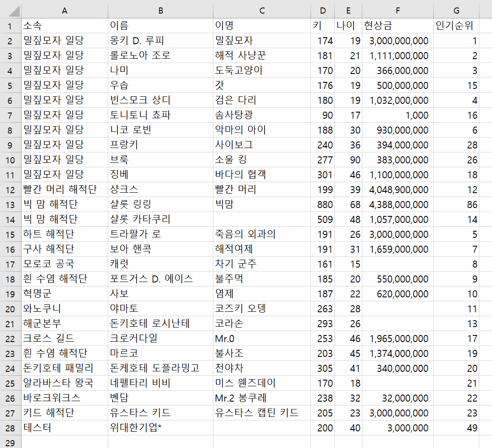This screenshot has height=448, width=492.
Task: Select cell 악마의 아이
Action: 262,130
